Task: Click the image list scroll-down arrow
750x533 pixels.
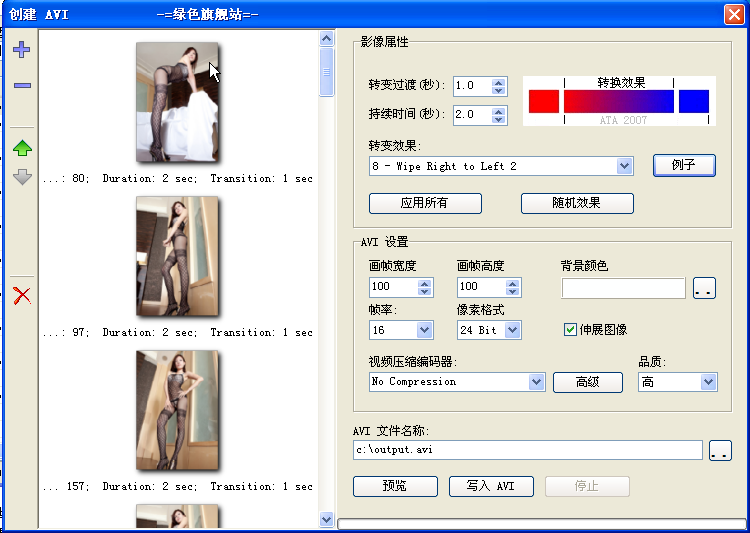Action: coord(327,519)
